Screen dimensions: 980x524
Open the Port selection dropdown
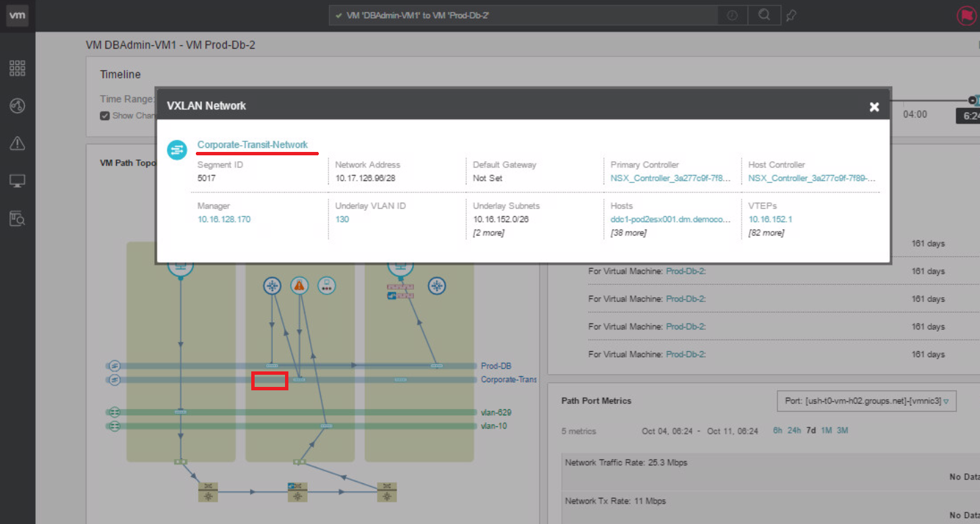coord(867,401)
